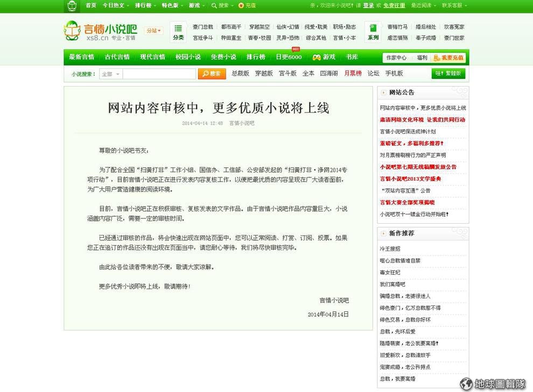
Task: Open 游戏 with the gamepad icon
Action: pyautogui.click(x=324, y=57)
